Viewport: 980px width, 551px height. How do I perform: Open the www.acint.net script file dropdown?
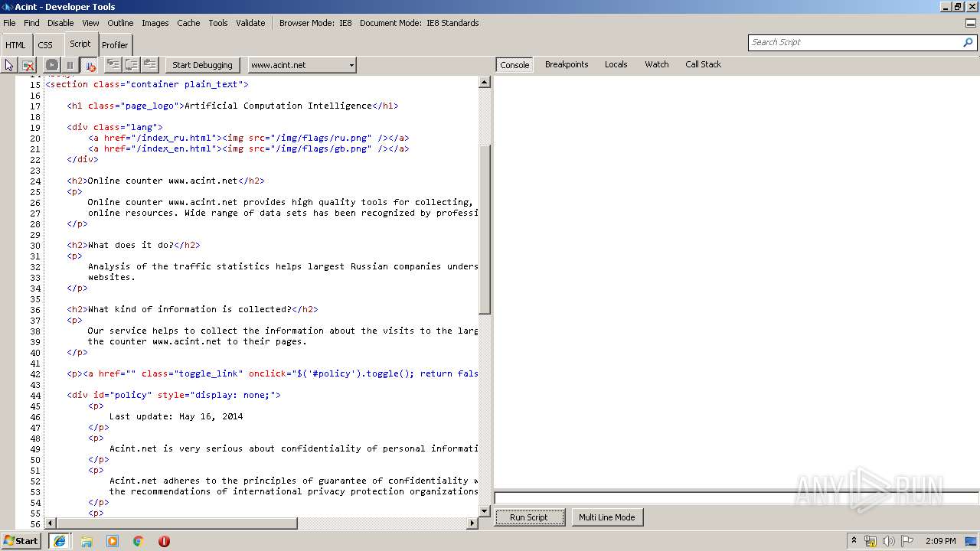[302, 65]
